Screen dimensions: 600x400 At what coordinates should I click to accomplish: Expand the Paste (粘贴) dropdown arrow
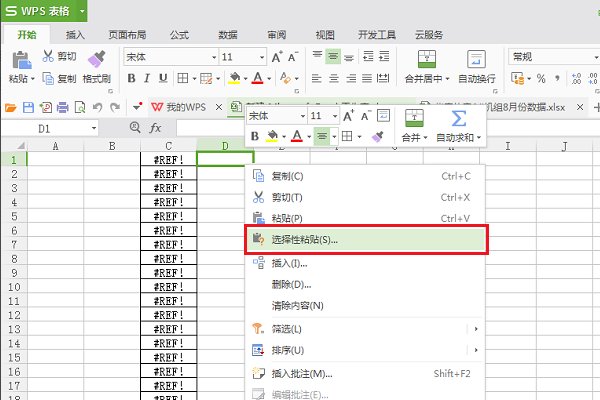(x=33, y=79)
